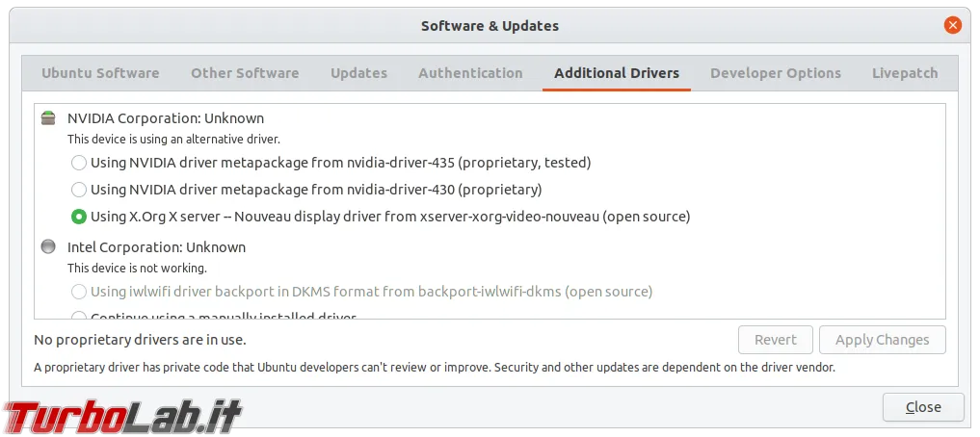Open the Other Software tab
This screenshot has height=437, width=980.
pyautogui.click(x=245, y=73)
